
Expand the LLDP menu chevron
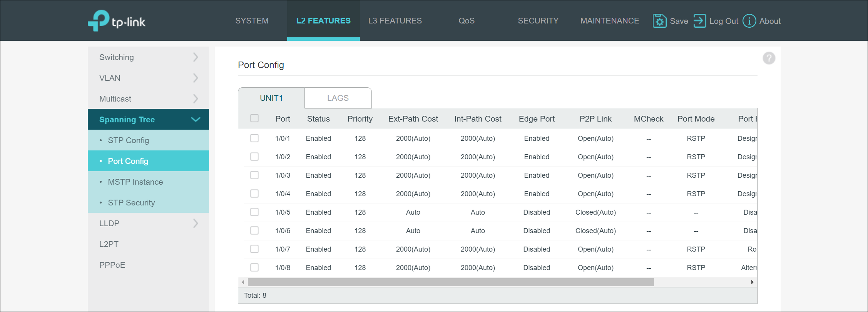pyautogui.click(x=196, y=224)
